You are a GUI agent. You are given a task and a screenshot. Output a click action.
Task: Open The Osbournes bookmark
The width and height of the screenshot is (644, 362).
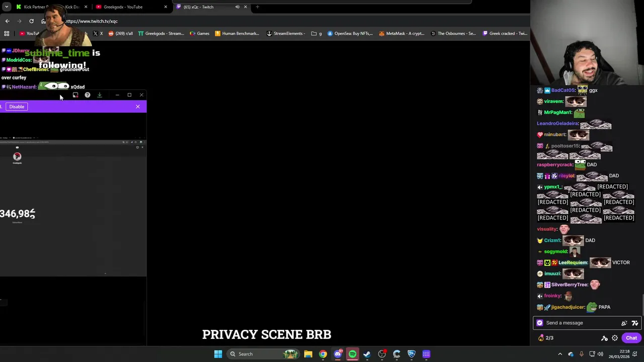pyautogui.click(x=453, y=33)
